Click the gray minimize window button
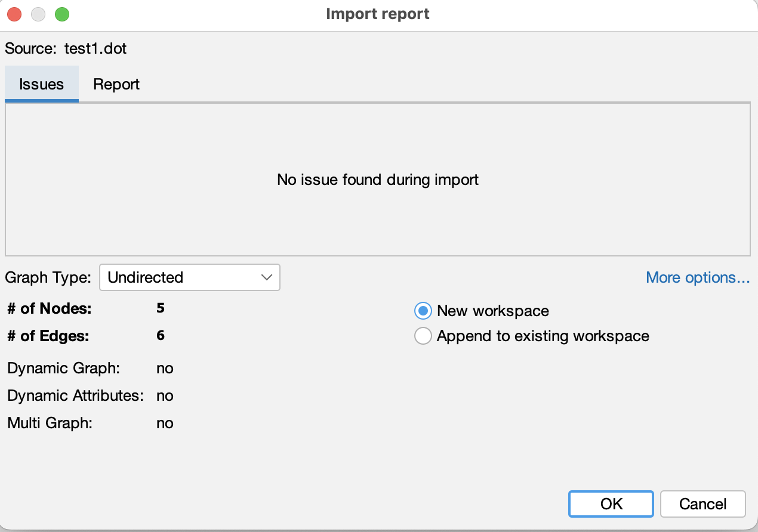This screenshot has width=758, height=532. [x=38, y=14]
